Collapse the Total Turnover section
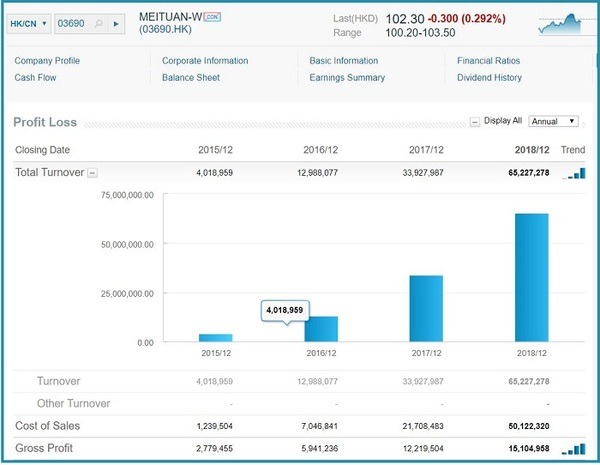 [x=92, y=173]
